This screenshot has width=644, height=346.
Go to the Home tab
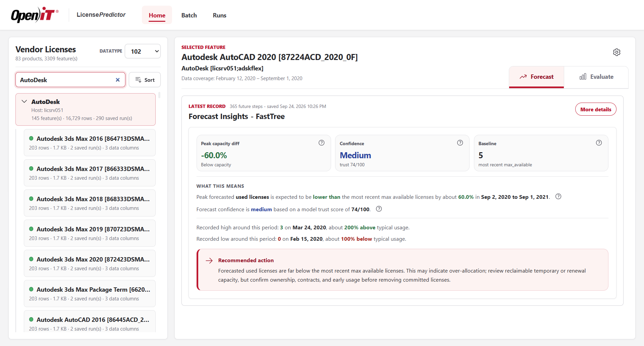[x=157, y=15]
